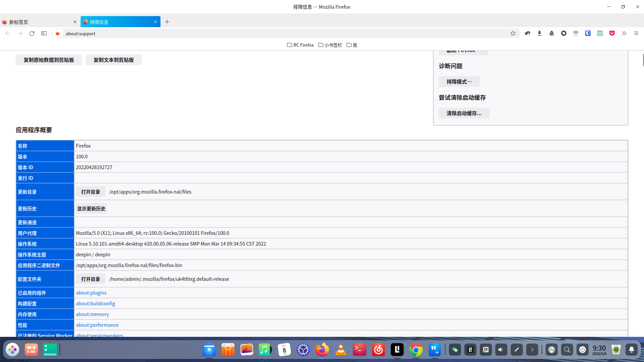This screenshot has height=362, width=644.
Task: Click the version ID value 20220428192727
Action: tap(94, 167)
